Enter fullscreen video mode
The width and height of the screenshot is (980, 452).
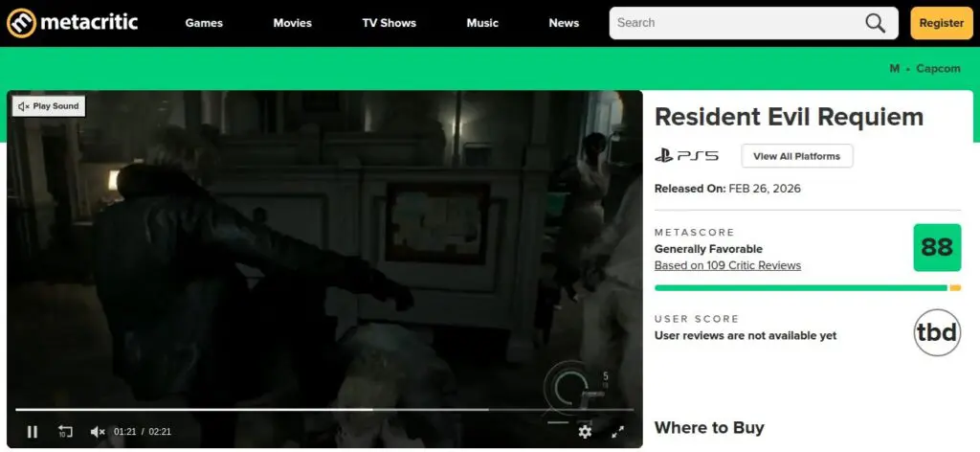click(618, 432)
